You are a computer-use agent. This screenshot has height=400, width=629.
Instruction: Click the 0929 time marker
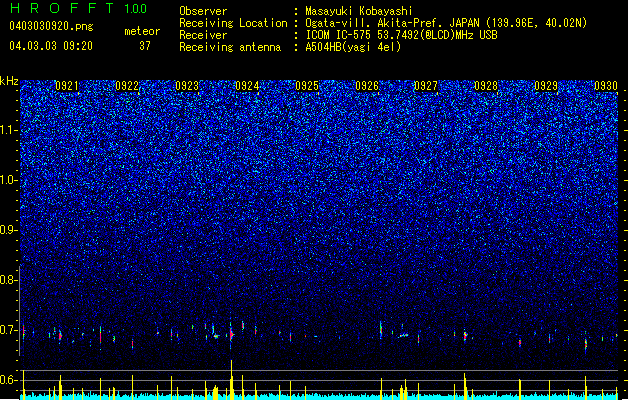click(546, 86)
